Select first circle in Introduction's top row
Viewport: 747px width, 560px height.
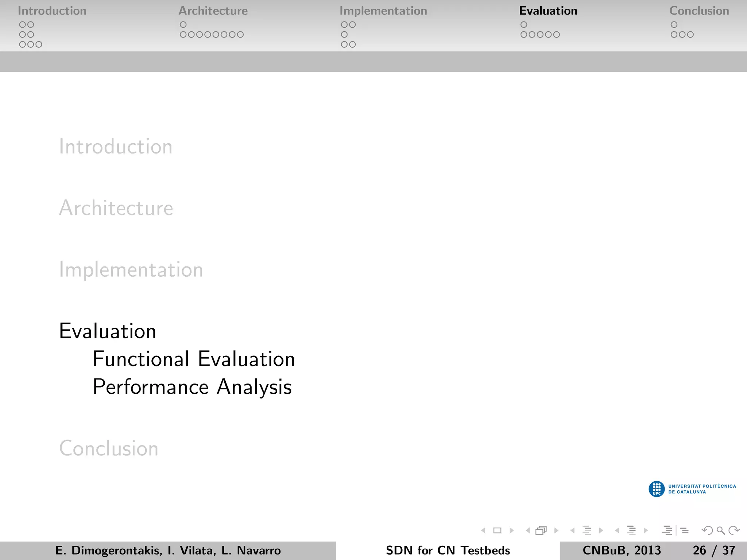point(23,25)
